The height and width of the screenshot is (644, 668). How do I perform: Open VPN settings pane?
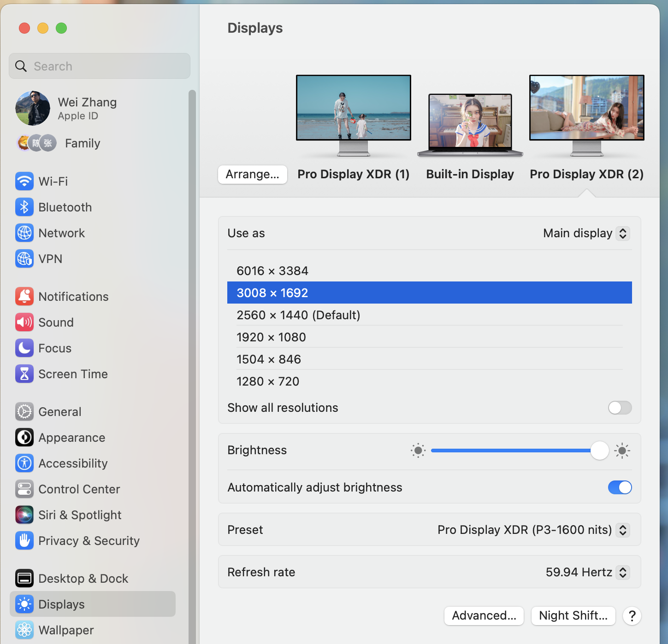pyautogui.click(x=93, y=259)
